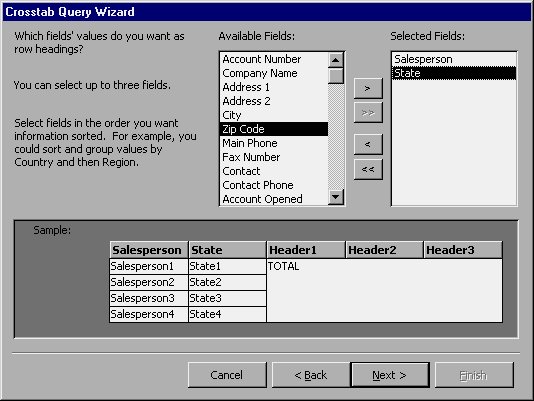Viewport: 534px width, 401px height.
Task: Click the Available Fields scroll up arrow
Action: tap(336, 60)
